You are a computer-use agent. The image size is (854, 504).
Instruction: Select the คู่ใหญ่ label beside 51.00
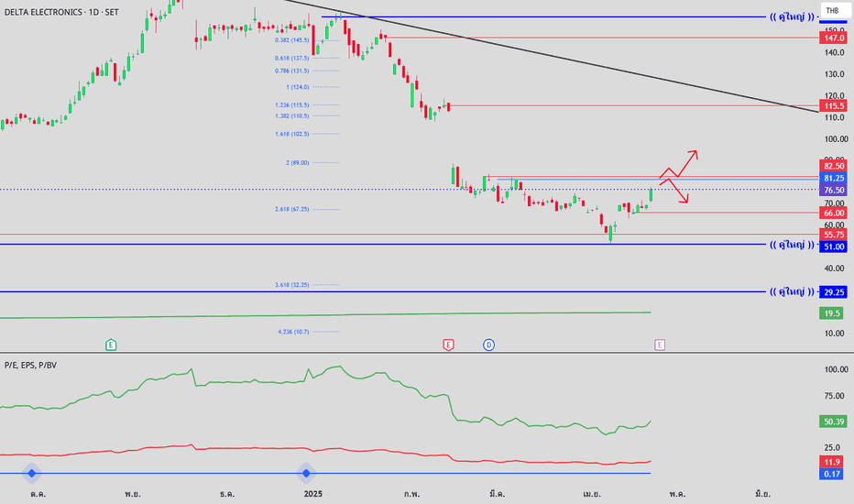coord(792,245)
